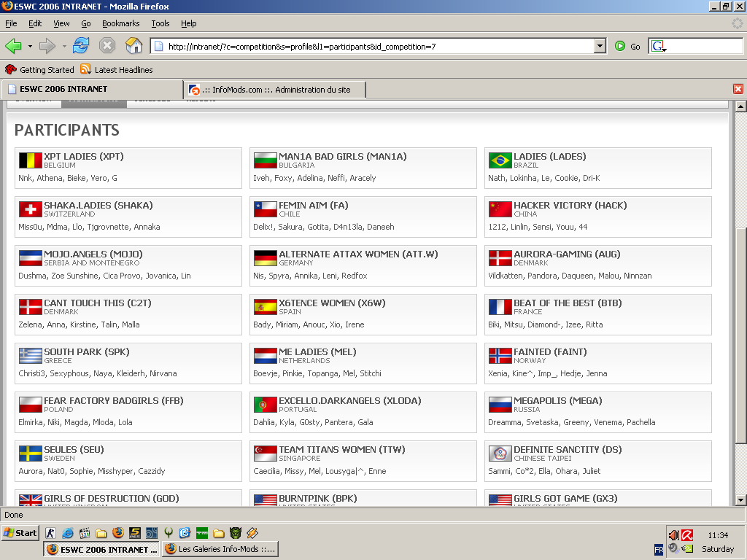Open the Windows Start menu
This screenshot has height=560, width=747.
(20, 533)
